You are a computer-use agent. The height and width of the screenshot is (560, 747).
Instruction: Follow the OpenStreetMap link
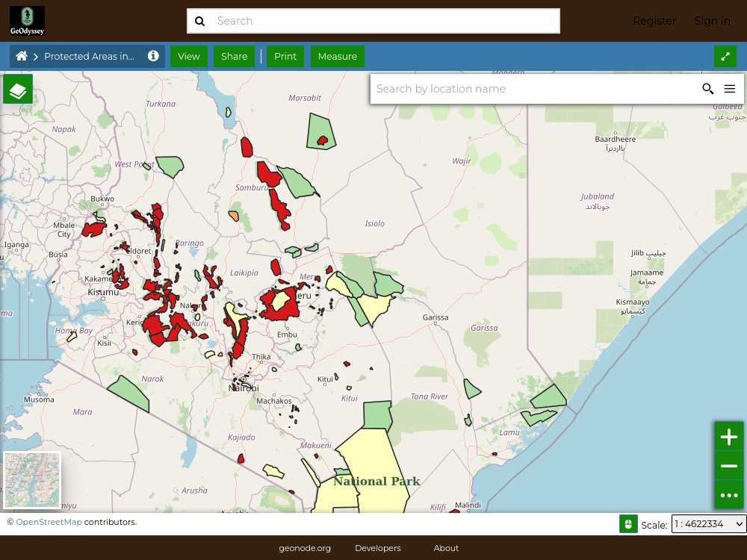49,522
